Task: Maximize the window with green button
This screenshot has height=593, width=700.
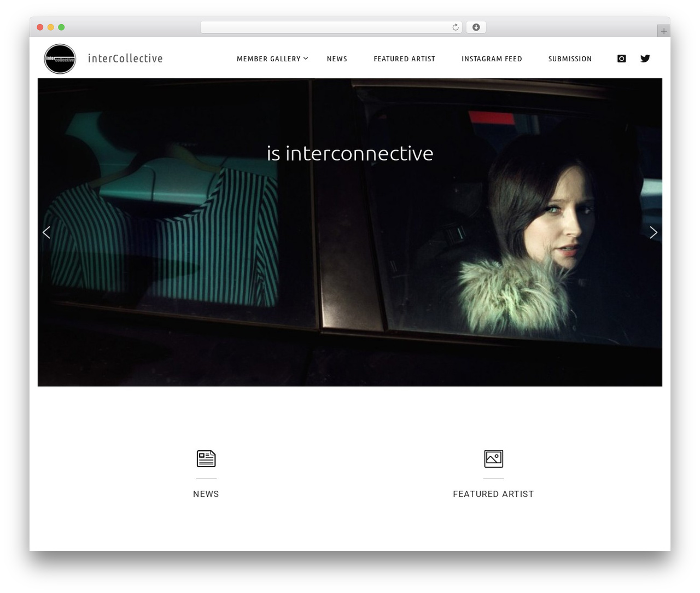Action: (x=61, y=27)
